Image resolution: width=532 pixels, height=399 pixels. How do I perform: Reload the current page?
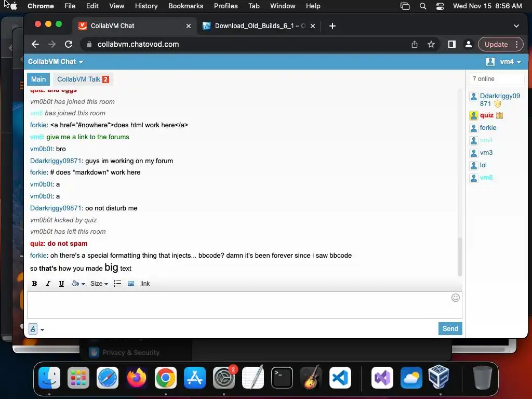(x=69, y=45)
